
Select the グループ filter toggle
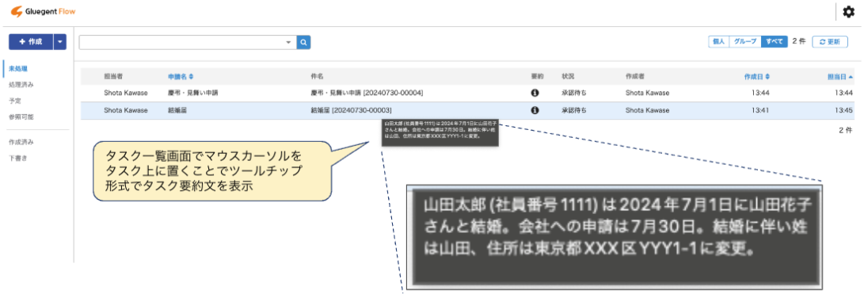click(745, 41)
